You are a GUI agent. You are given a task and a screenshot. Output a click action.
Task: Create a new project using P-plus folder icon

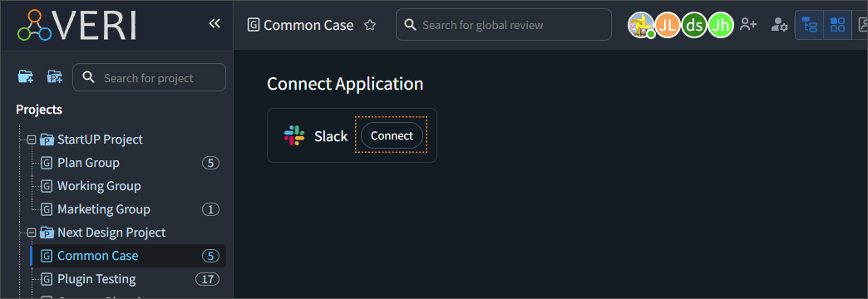click(x=54, y=76)
